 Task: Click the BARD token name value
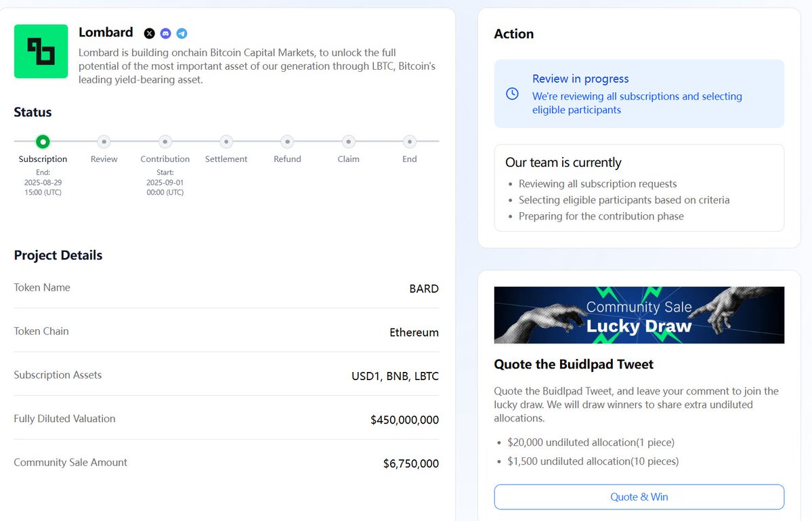click(424, 289)
